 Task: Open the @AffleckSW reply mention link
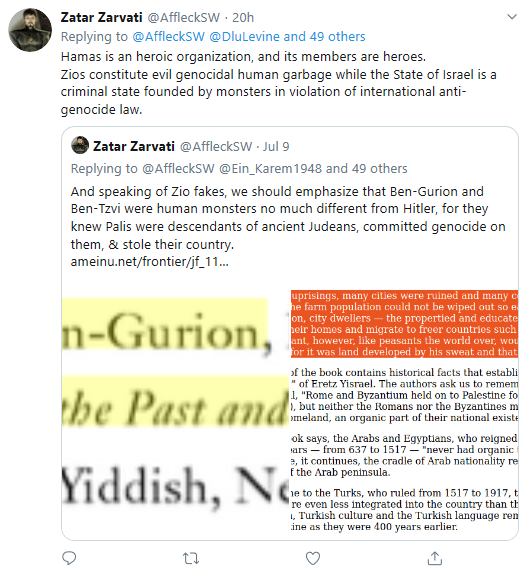(x=169, y=37)
